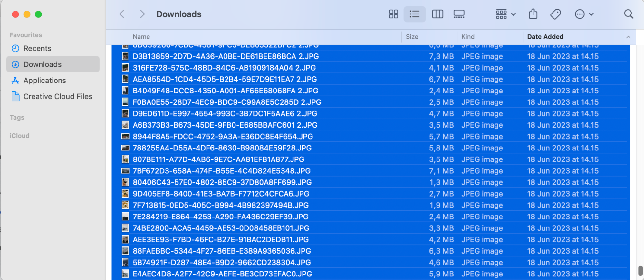Screen dimensions: 644x280
Task: Click thumbnail of 8944F8A5-FDCC-4752 image file
Action: click(125, 137)
